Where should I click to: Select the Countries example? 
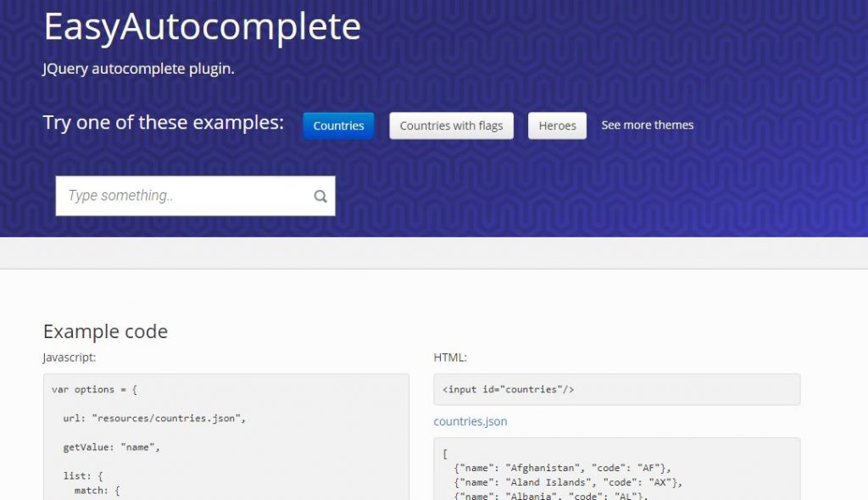338,125
